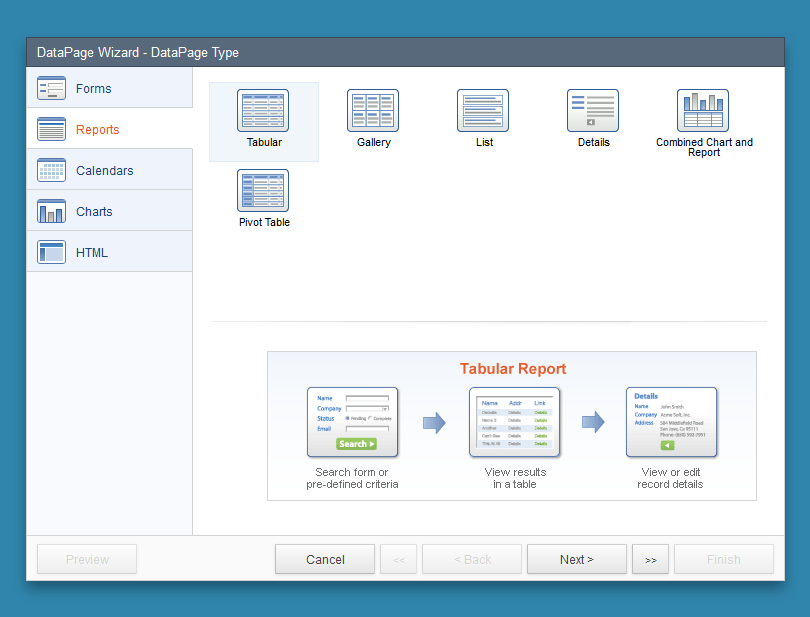810x617 pixels.
Task: Choose the List report type icon
Action: (x=483, y=110)
